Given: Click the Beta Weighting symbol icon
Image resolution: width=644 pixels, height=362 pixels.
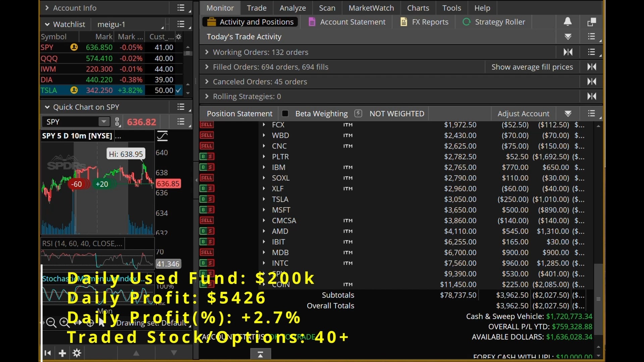Looking at the screenshot, I should pyautogui.click(x=358, y=113).
